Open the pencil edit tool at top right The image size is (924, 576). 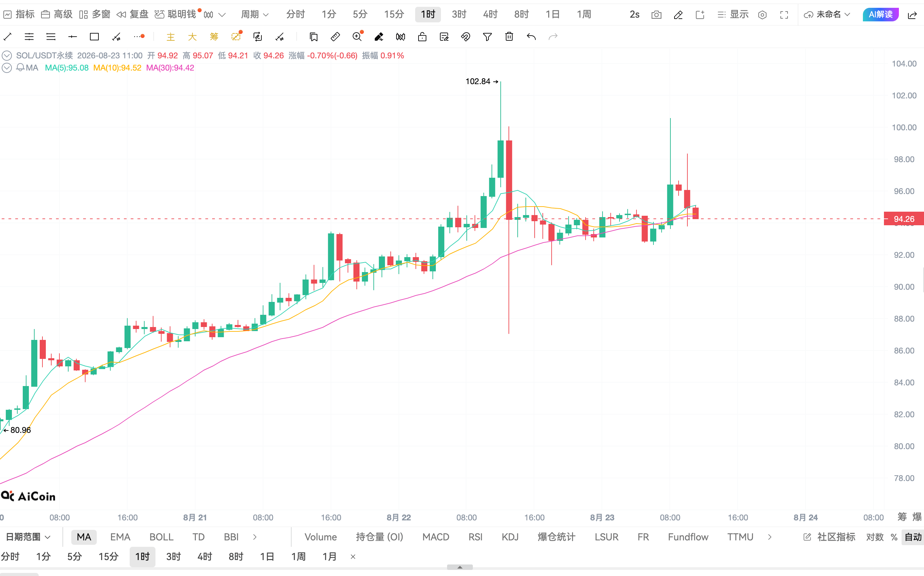tap(678, 15)
